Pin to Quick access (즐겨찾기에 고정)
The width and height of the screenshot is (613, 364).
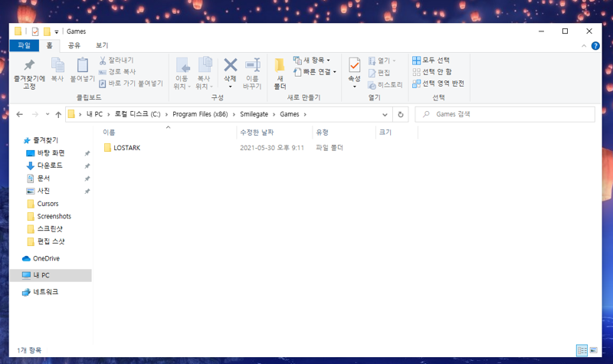point(29,74)
